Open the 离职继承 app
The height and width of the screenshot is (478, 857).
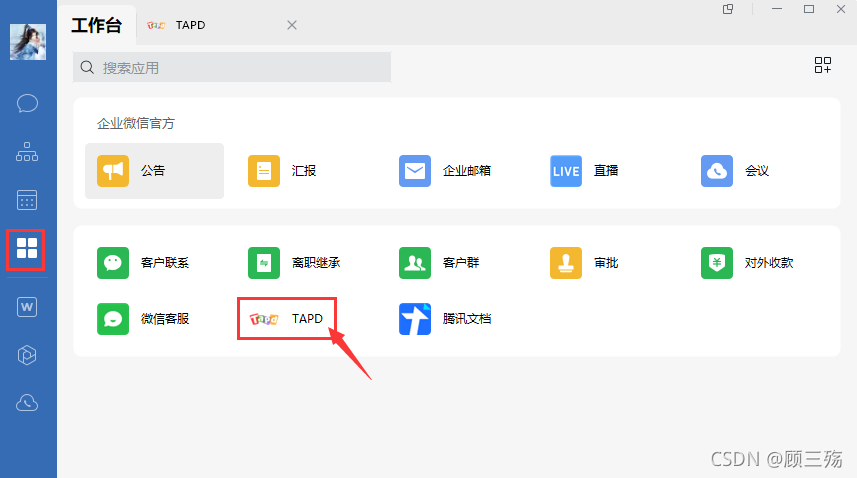pos(294,263)
